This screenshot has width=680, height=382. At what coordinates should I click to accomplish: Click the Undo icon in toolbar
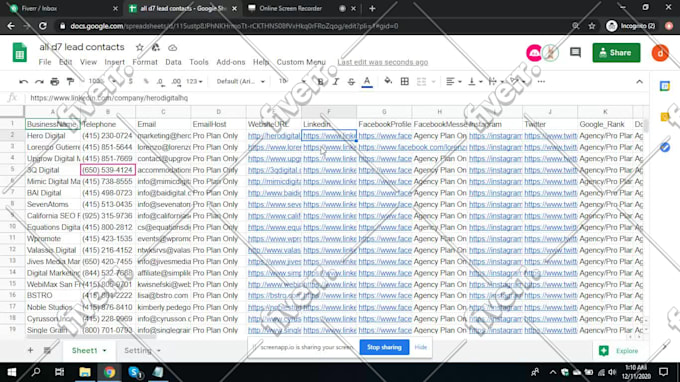23,82
